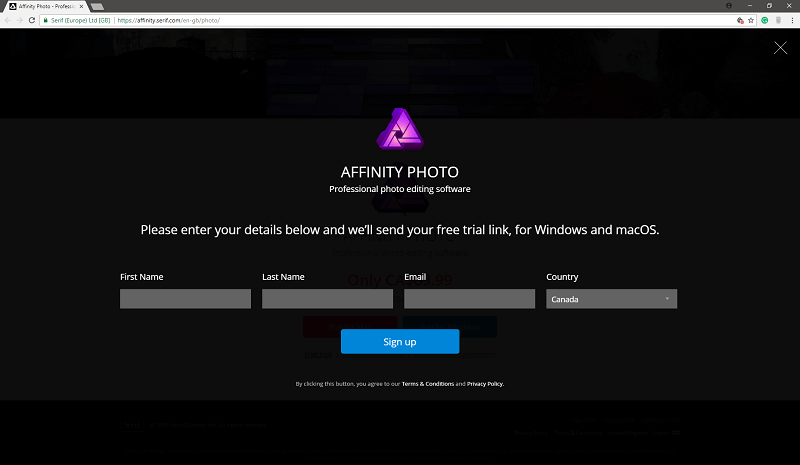Viewport: 800px width, 465px height.
Task: Select the Affinity Photo tab
Action: coord(46,7)
